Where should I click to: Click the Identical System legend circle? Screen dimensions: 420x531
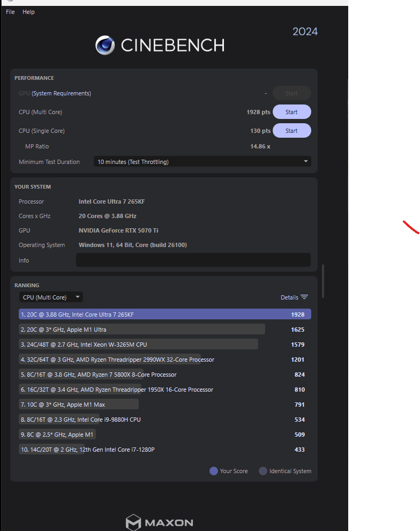[x=263, y=471]
